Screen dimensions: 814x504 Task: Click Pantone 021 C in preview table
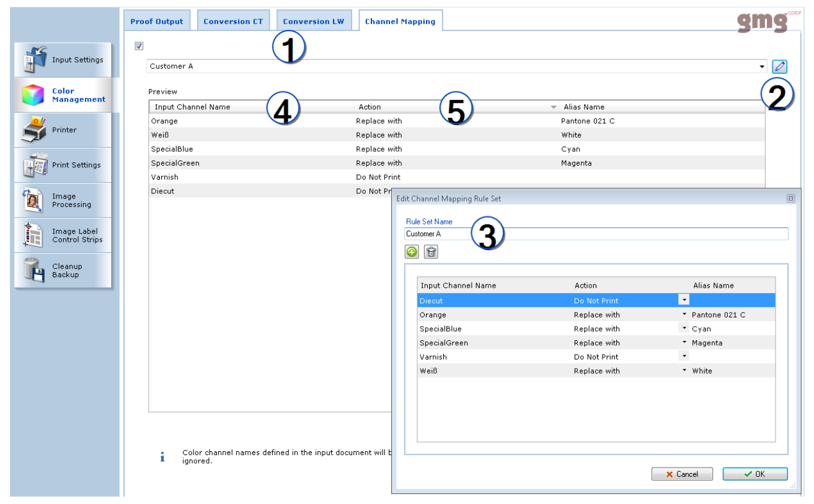[588, 121]
